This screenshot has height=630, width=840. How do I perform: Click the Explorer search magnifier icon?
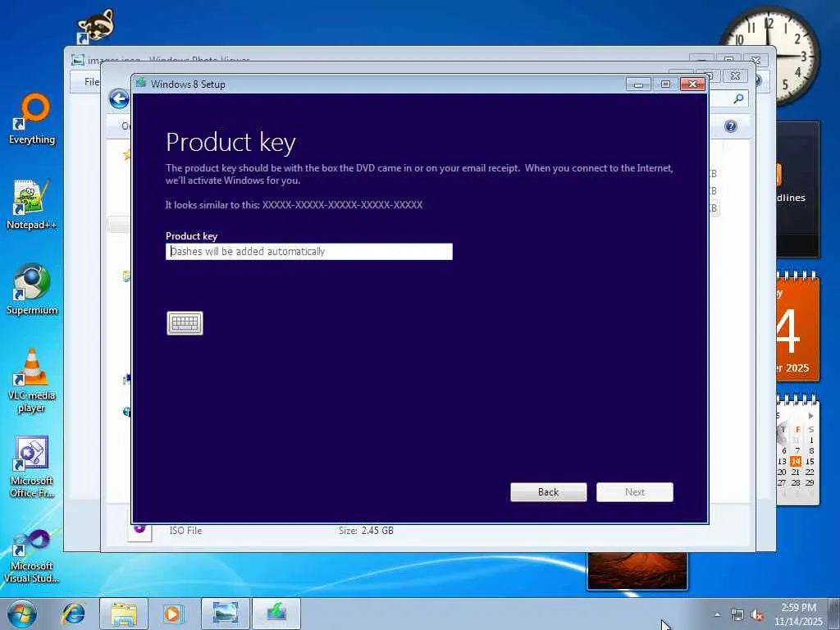click(x=738, y=98)
